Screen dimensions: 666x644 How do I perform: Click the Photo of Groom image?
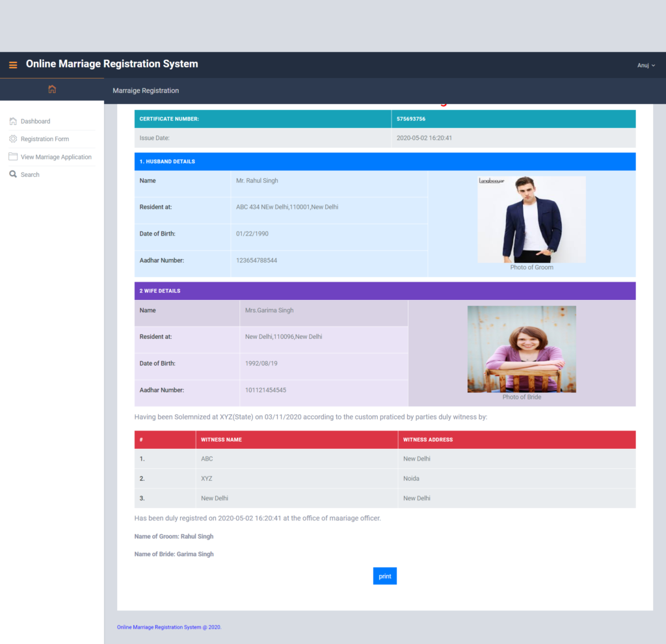531,219
